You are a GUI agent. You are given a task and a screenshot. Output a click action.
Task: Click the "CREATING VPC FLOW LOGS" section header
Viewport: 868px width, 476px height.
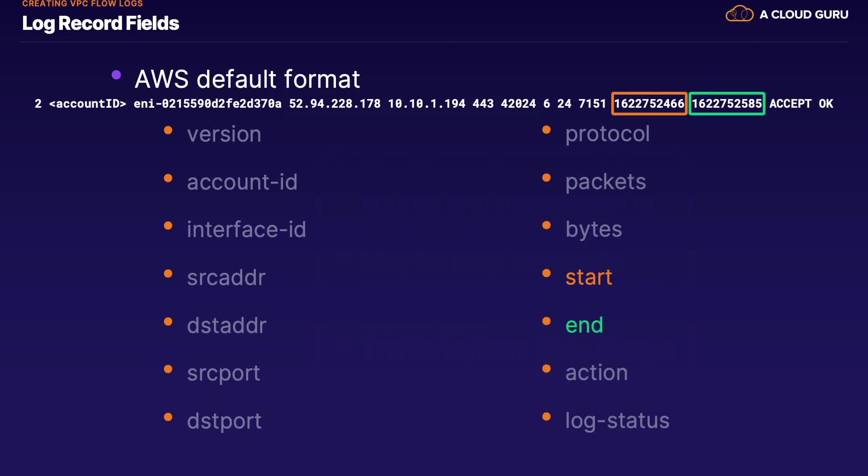[82, 4]
